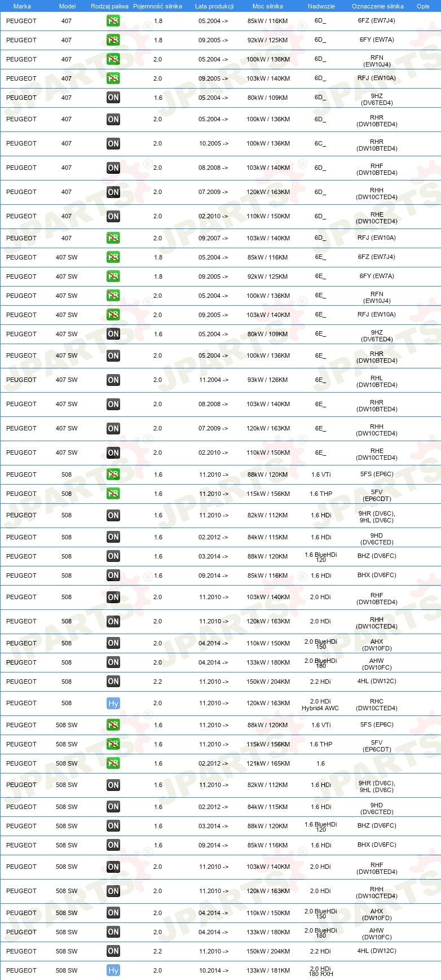The image size is (441, 980).
Task: Select the 93kW / 126KM power cell
Action: [x=268, y=380]
